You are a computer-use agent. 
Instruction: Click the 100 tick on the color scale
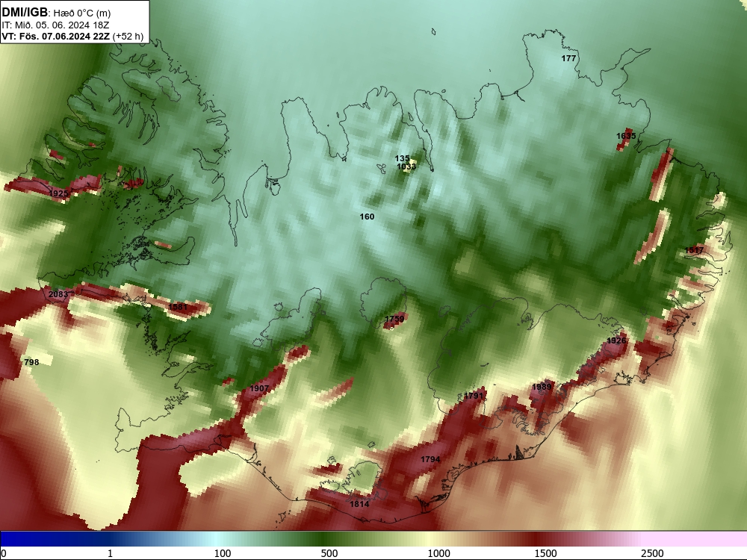pyautogui.click(x=223, y=553)
